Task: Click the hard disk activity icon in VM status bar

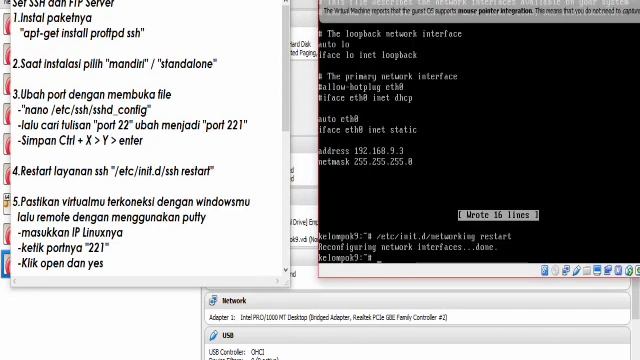Action: coord(544,270)
